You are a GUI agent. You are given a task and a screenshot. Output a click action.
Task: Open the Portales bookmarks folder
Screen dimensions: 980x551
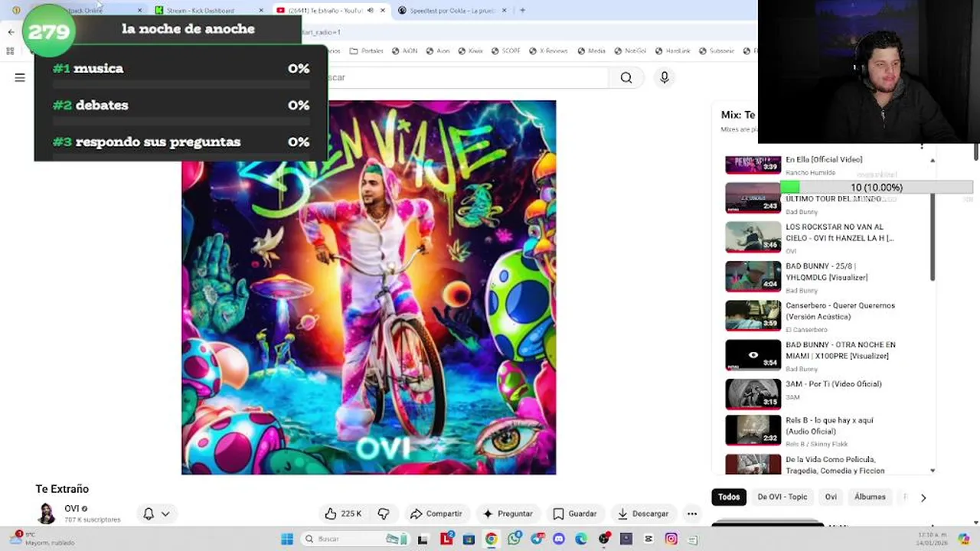coord(366,51)
